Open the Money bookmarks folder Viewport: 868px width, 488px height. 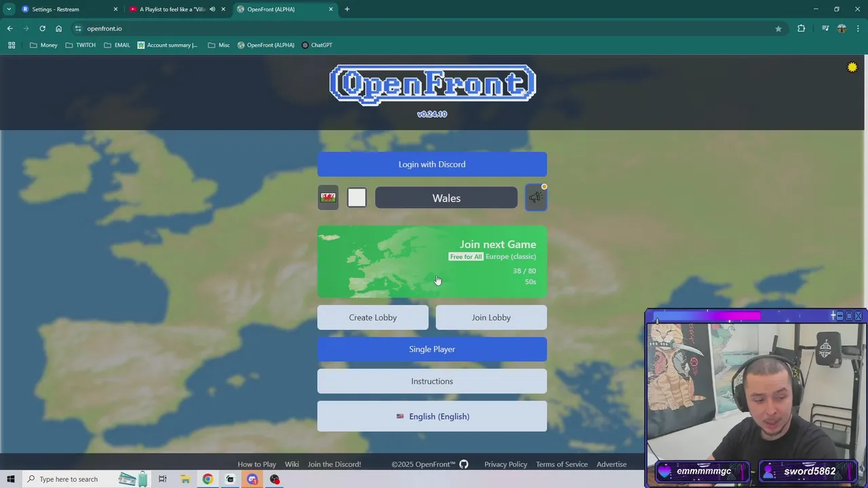[x=43, y=45]
